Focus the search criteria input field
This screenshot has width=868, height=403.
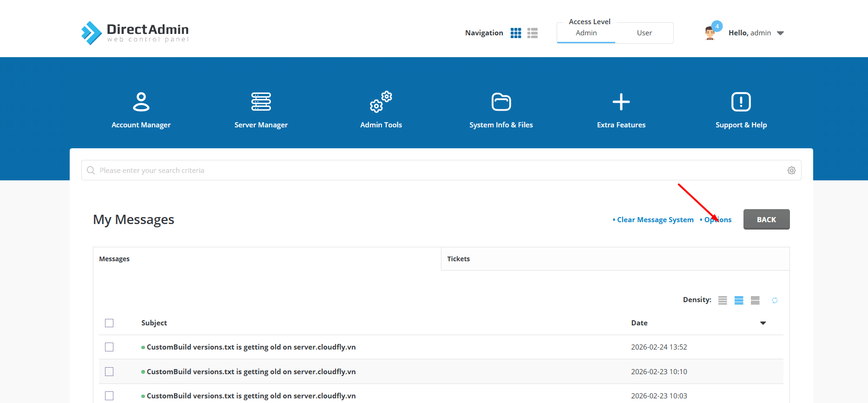(437, 171)
